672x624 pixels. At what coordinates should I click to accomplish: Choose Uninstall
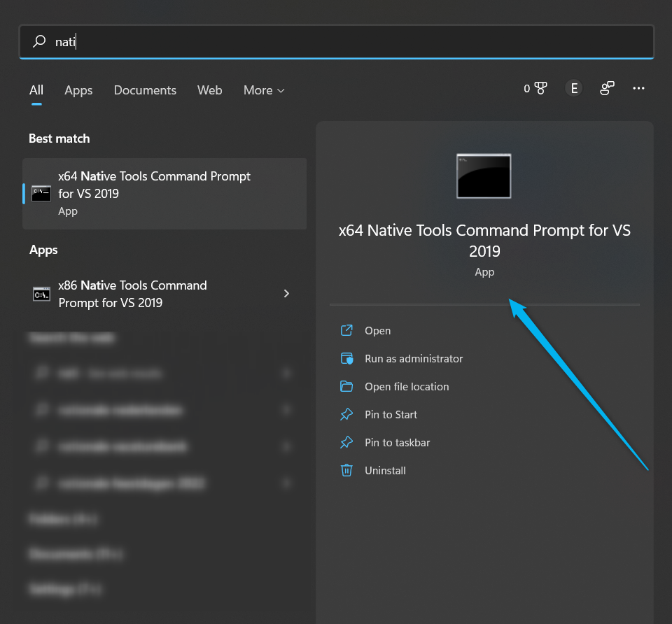(385, 471)
